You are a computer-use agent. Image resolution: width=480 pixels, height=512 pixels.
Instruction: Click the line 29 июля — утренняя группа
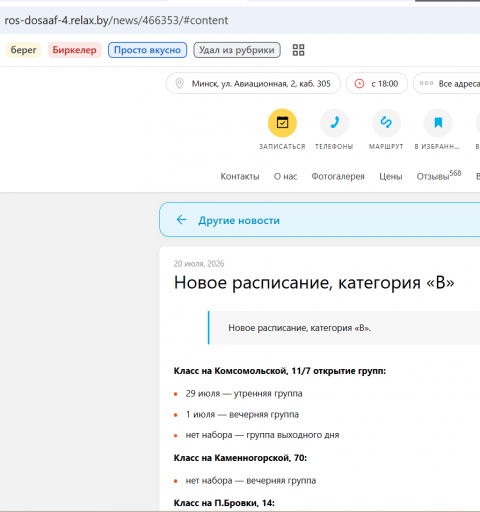tap(244, 394)
